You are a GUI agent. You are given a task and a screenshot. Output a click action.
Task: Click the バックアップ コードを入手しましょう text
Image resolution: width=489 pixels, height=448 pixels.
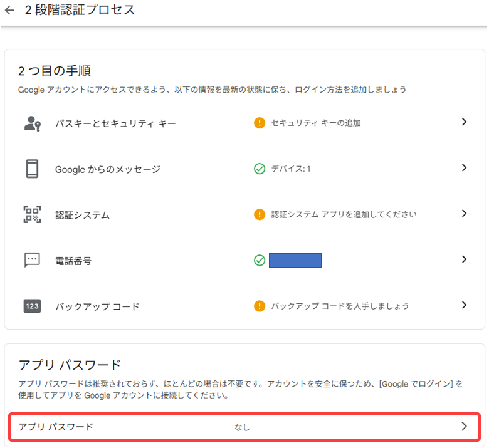tap(340, 306)
